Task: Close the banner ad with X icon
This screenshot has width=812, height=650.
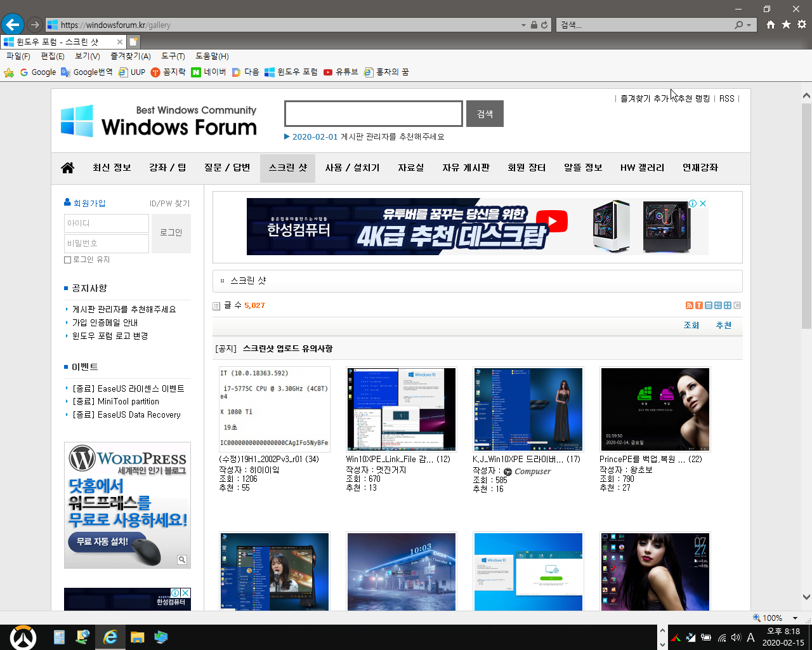Action: tap(703, 204)
